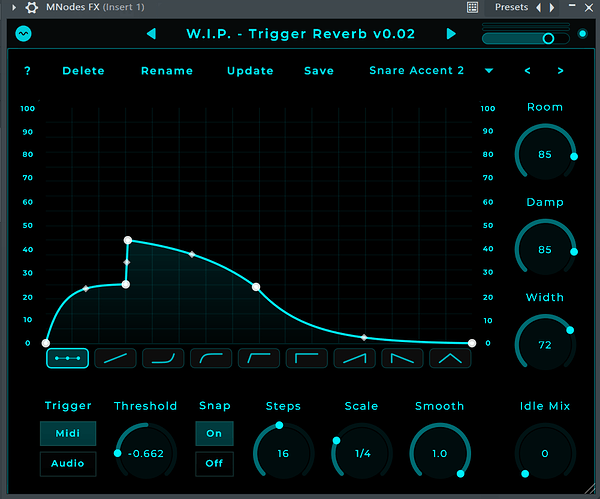The image size is (600, 499).
Task: Click the Steps knob showing 16
Action: [283, 453]
